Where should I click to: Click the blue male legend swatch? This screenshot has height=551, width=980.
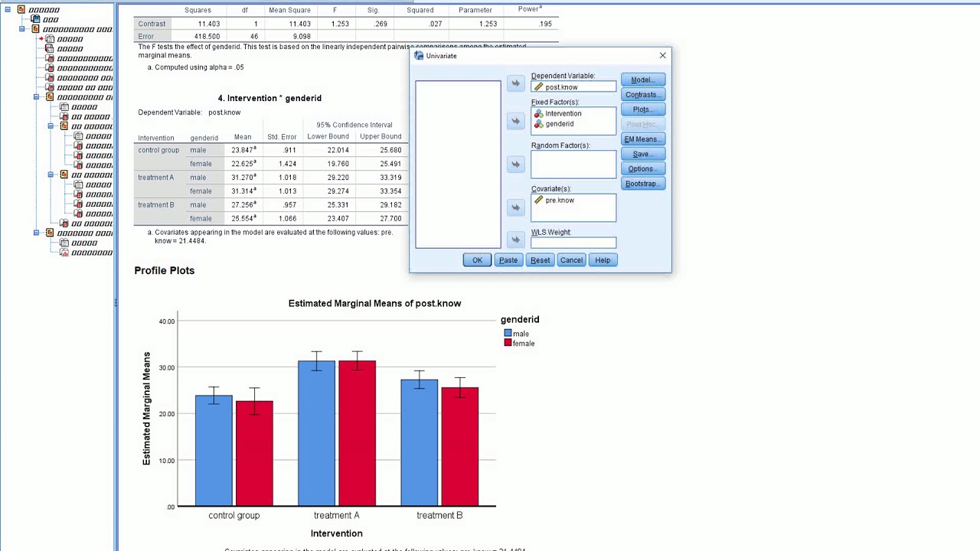pyautogui.click(x=508, y=334)
